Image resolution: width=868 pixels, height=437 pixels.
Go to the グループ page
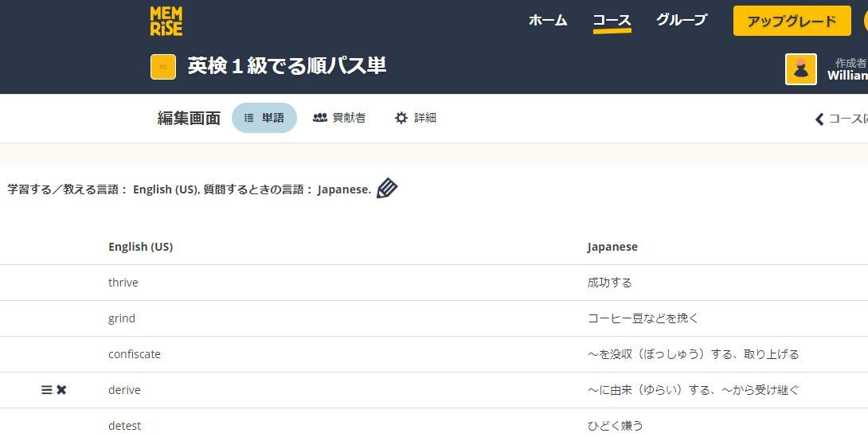(681, 21)
